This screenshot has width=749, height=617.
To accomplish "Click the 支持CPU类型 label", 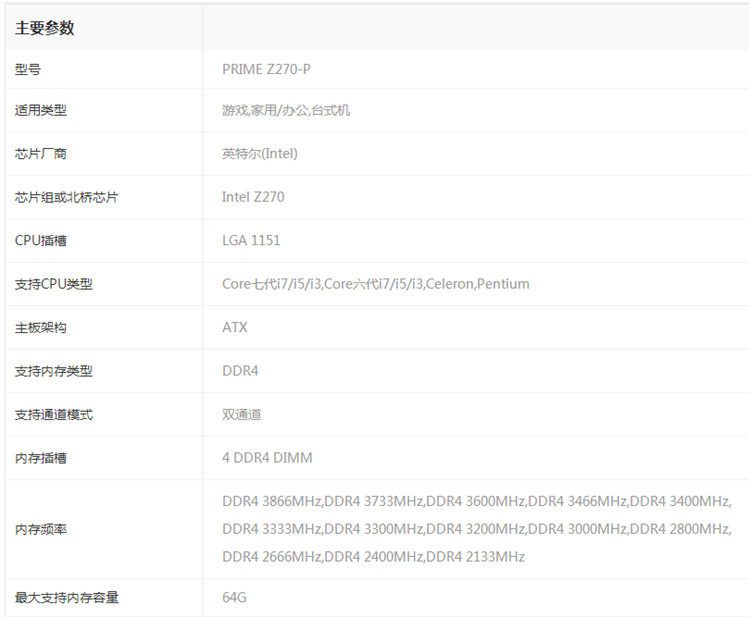I will pos(54,284).
